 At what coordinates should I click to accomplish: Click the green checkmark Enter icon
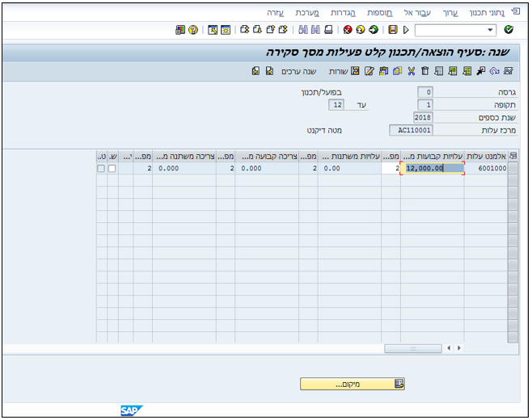[509, 30]
